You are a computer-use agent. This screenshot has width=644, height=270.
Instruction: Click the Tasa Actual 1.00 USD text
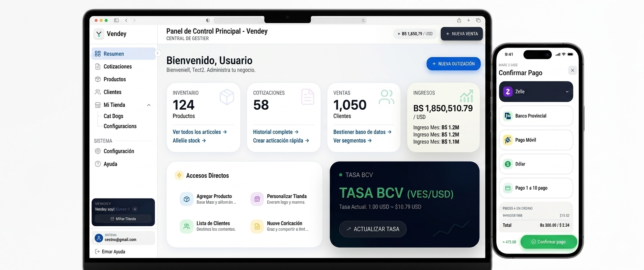coord(380,207)
